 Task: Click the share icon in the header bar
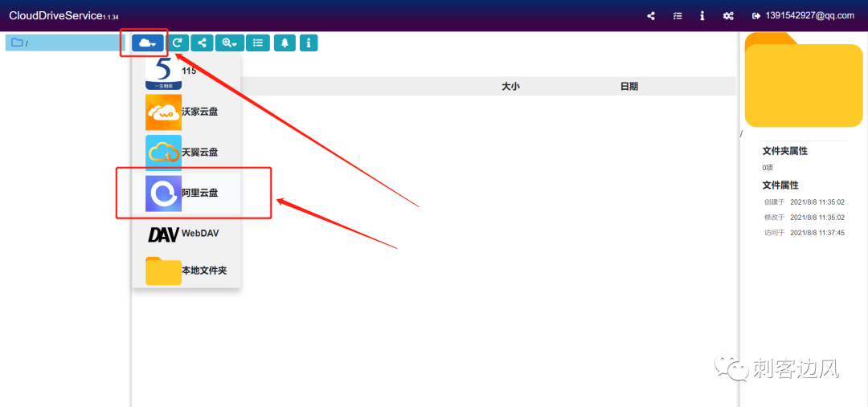click(651, 16)
